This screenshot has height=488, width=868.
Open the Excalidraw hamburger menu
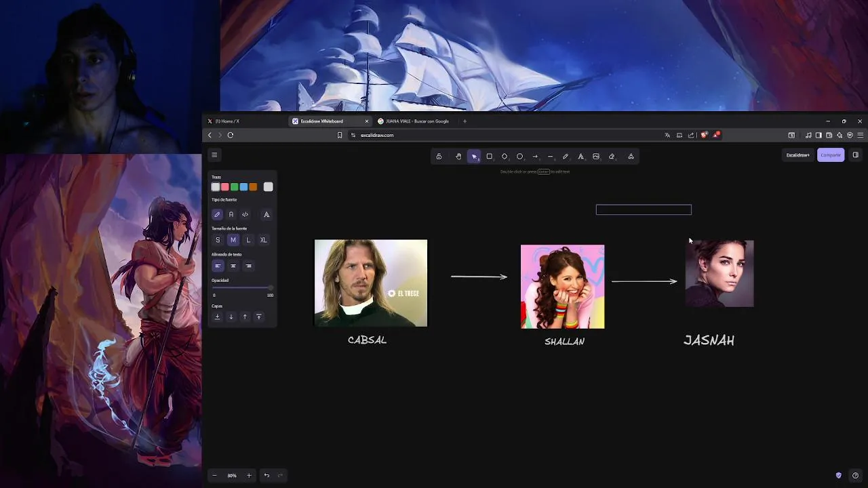(214, 155)
